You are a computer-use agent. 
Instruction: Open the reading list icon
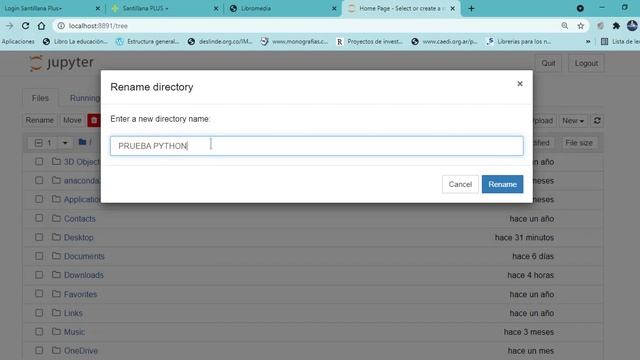click(604, 42)
